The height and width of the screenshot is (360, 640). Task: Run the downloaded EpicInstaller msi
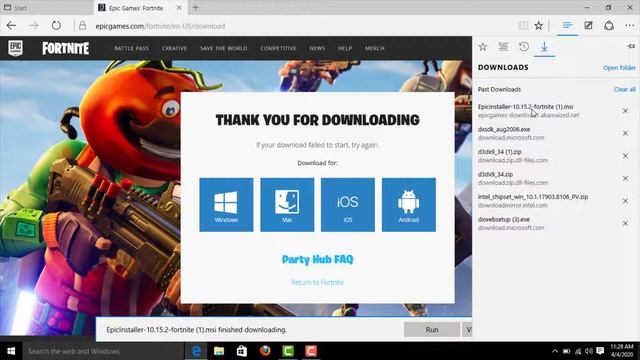(432, 329)
